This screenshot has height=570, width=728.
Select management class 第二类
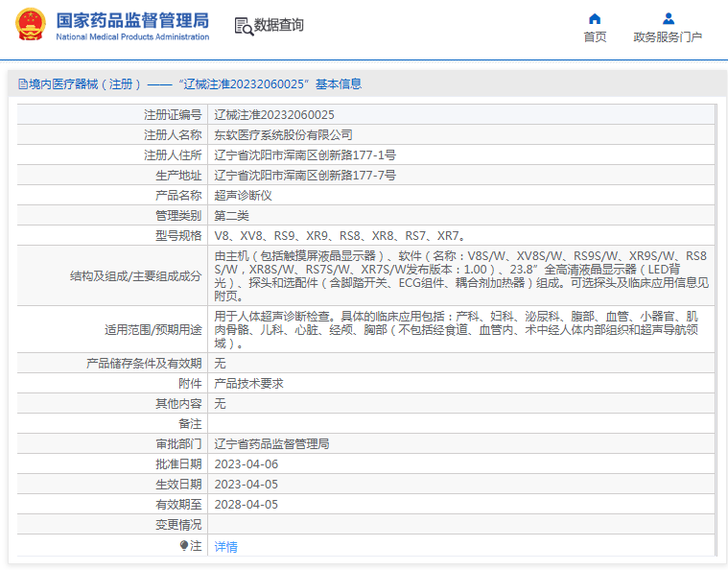point(231,216)
